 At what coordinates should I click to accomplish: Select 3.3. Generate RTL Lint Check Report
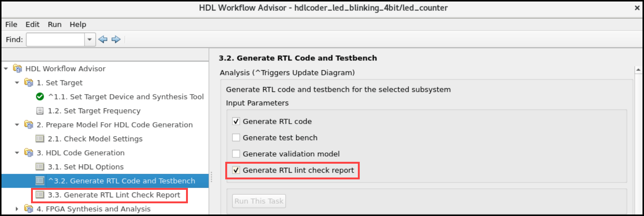pyautogui.click(x=114, y=195)
